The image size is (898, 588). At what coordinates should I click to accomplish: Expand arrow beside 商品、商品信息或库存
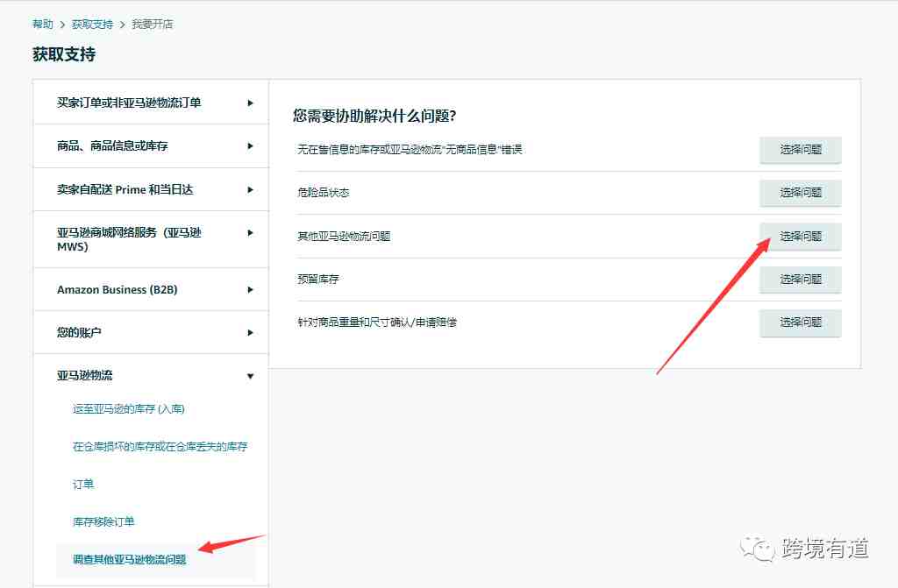coord(250,146)
